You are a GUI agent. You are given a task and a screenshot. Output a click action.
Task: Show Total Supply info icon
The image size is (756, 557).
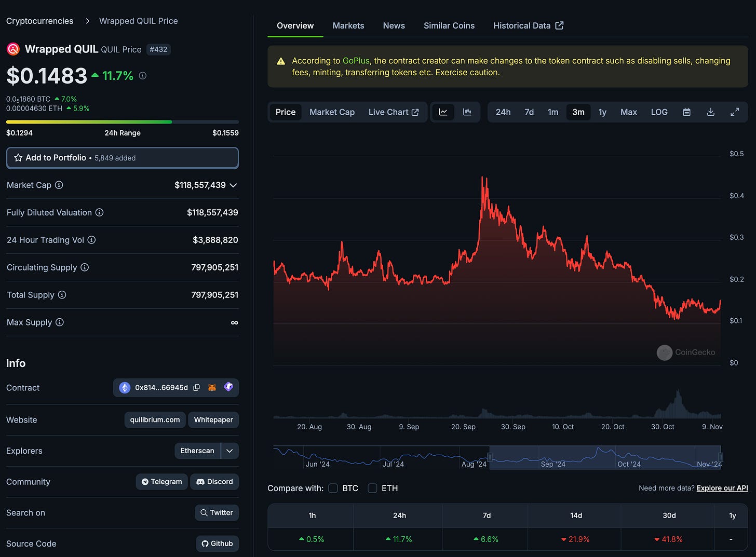pos(62,295)
